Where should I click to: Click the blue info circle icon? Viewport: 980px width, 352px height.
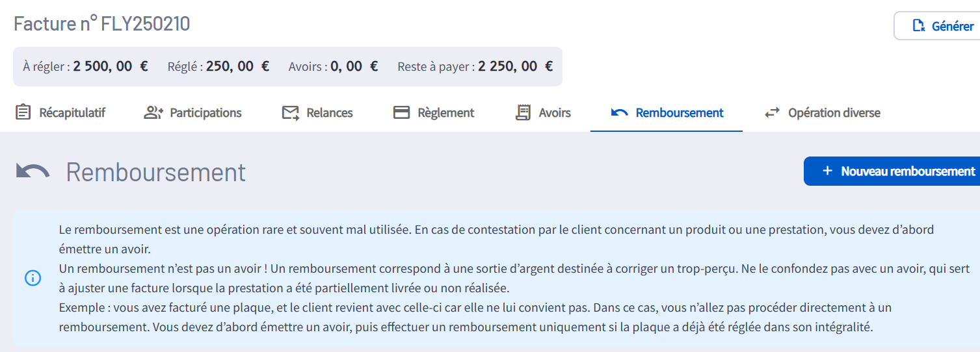point(33,278)
